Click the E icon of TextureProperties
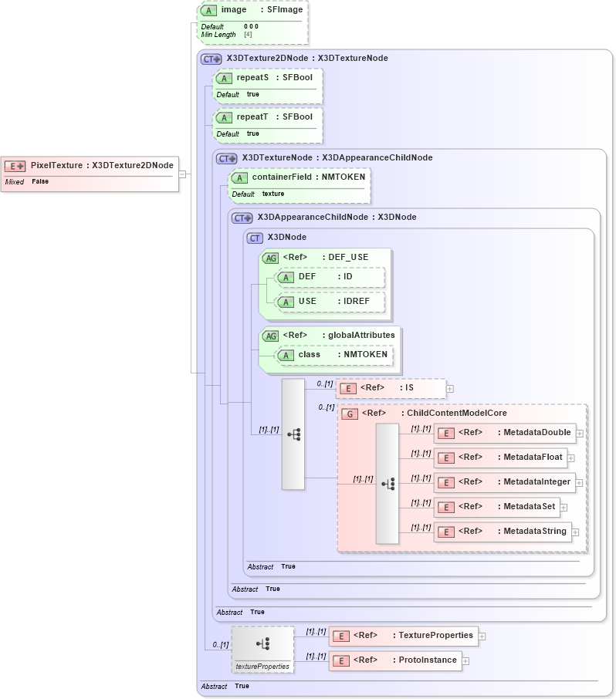This screenshot has height=699, width=616. pos(341,637)
